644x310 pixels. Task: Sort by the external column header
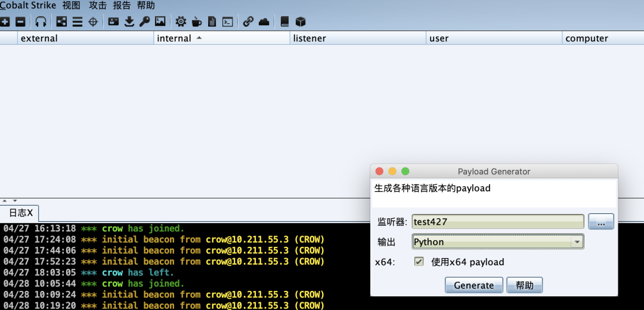[x=85, y=38]
